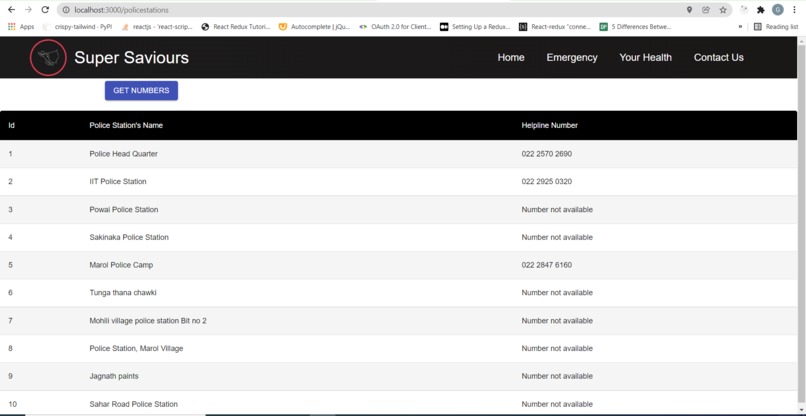Select Police Station, Marol Village cell
806x416 pixels.
[x=136, y=348]
